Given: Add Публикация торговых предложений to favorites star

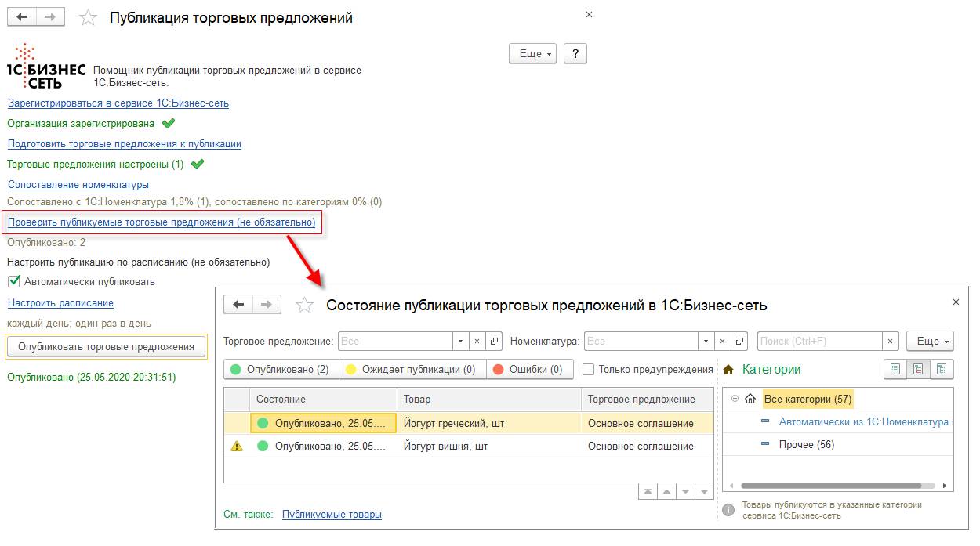Looking at the screenshot, I should 89,17.
